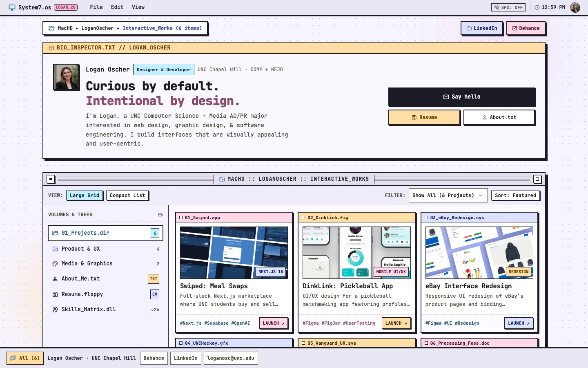Screen dimensions: 588x368
Task: Switch to Compact List view
Action: (127, 195)
